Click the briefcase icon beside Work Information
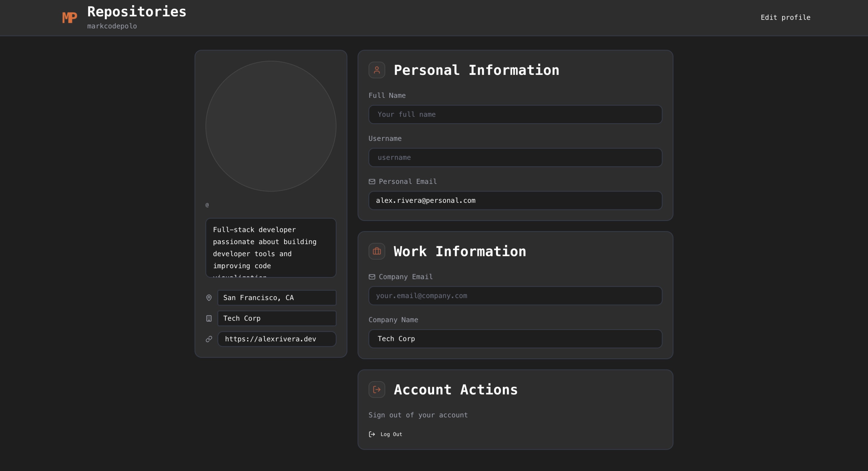Screen dimensions: 868x471 click(x=377, y=251)
